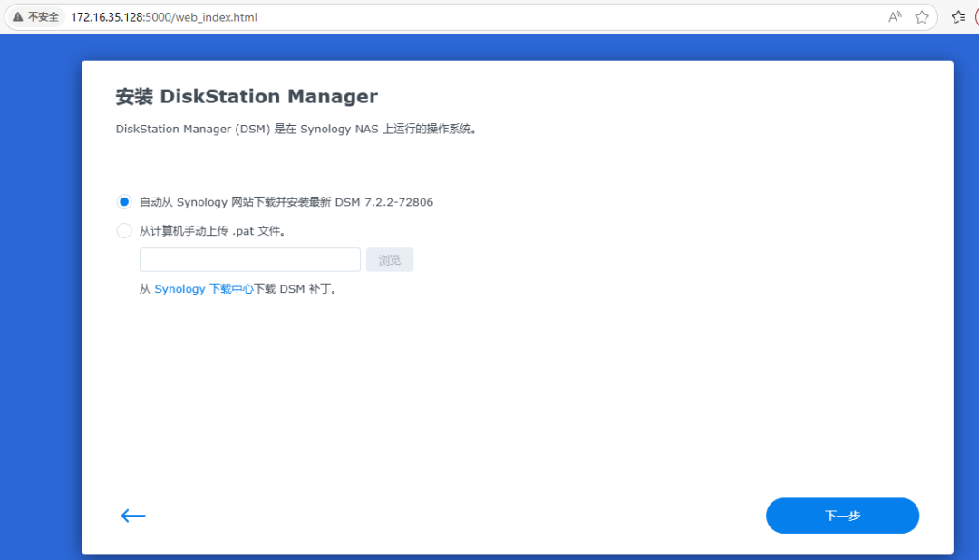Screen dimensions: 979x560
Task: Open the browser Favorites list icon
Action: (x=958, y=17)
